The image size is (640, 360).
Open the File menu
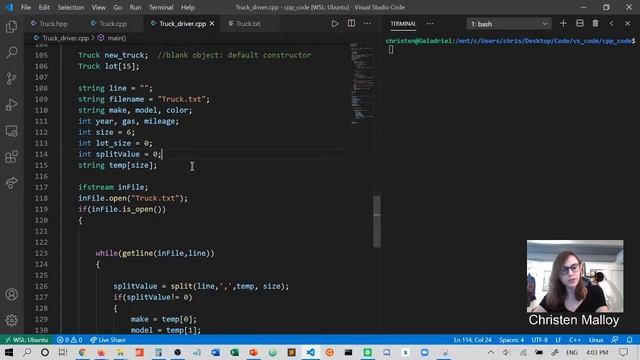click(26, 7)
